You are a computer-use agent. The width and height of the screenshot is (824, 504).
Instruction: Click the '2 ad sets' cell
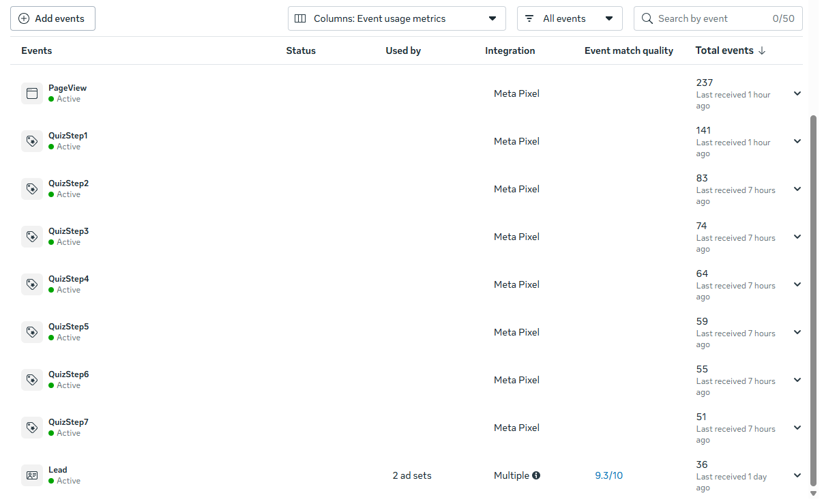[412, 475]
